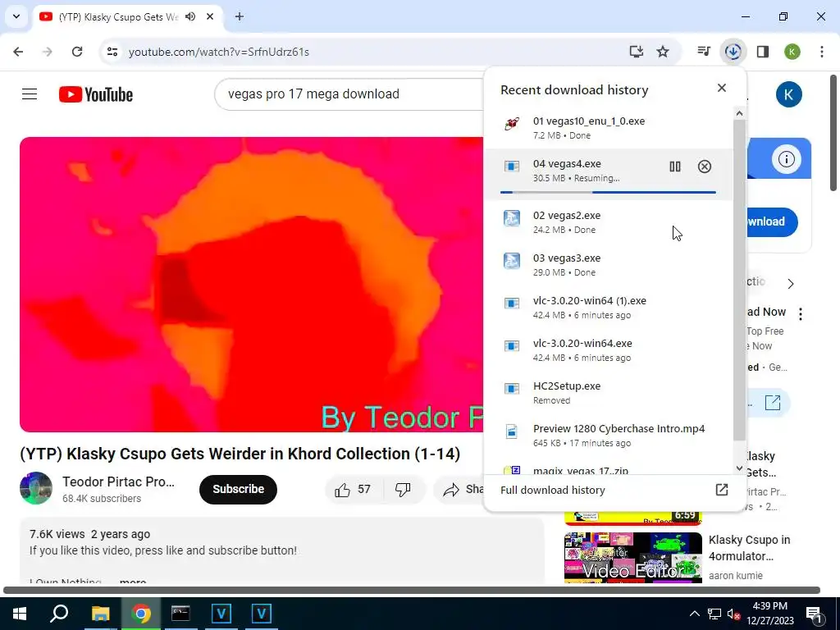
Task: Open File Explorer from taskbar
Action: pos(100,614)
